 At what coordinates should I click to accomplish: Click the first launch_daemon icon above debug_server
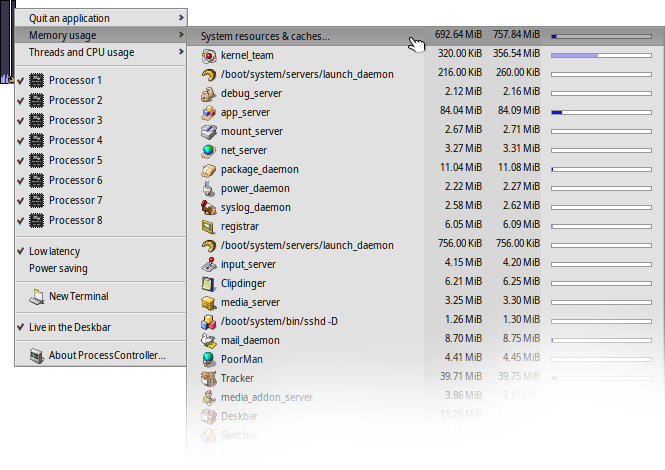click(208, 75)
